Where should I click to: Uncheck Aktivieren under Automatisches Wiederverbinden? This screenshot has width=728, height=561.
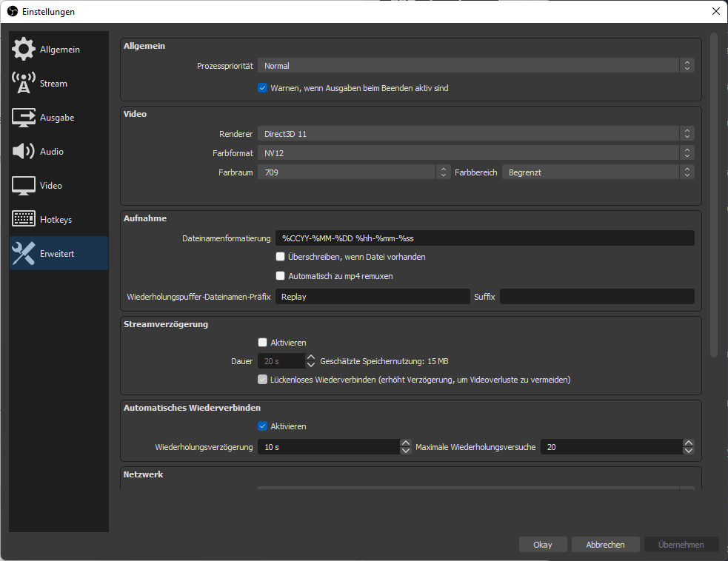click(x=262, y=426)
